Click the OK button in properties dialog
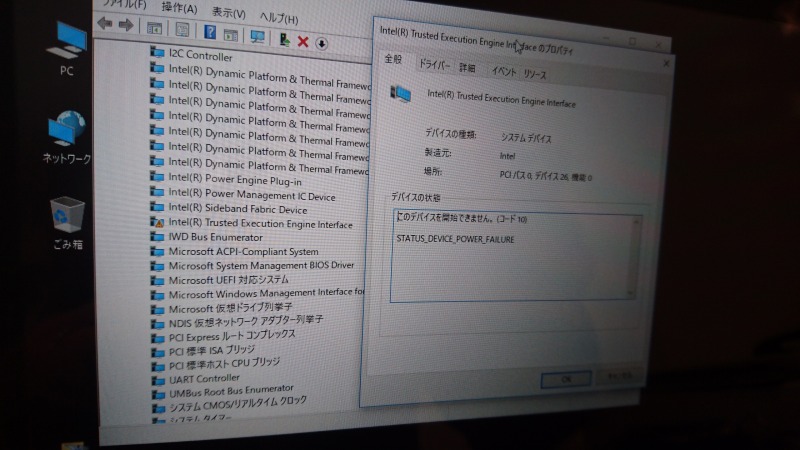 566,380
